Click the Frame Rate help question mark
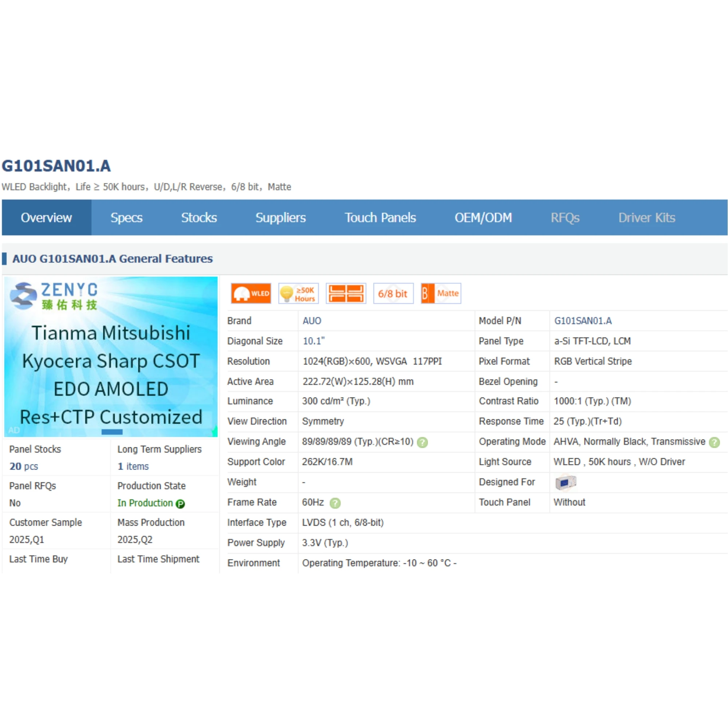This screenshot has height=728, width=728. [335, 503]
